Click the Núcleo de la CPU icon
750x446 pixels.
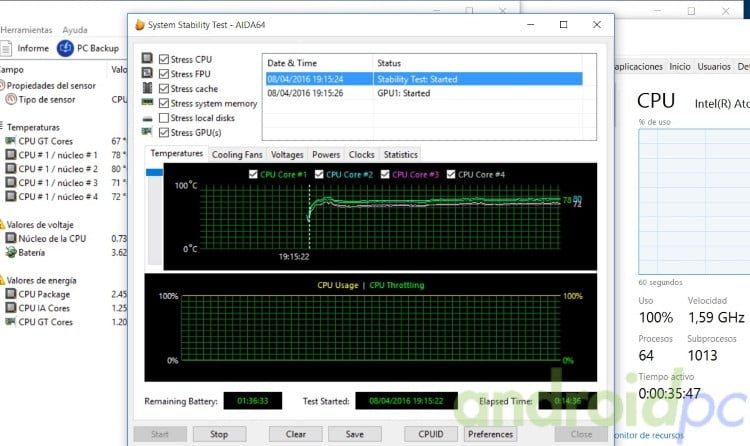(x=10, y=238)
